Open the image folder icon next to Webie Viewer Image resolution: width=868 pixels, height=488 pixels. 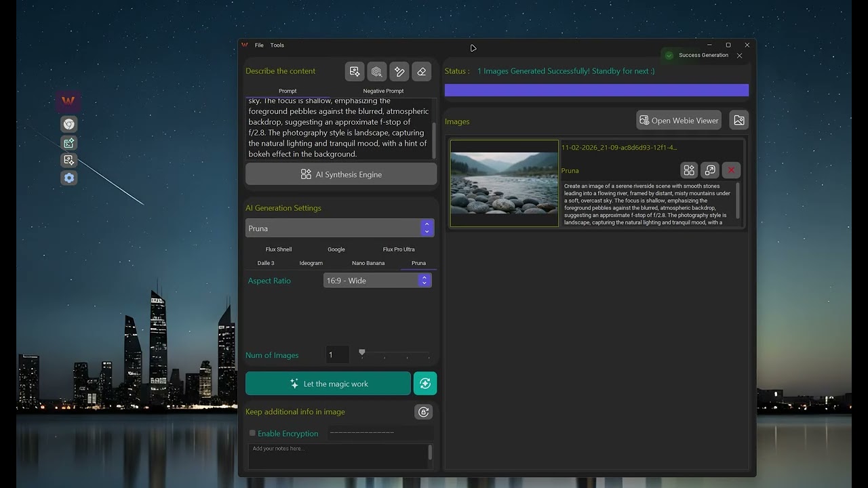click(x=739, y=120)
